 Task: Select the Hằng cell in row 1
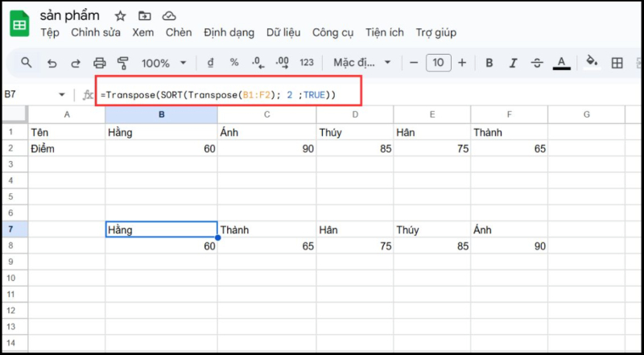162,132
